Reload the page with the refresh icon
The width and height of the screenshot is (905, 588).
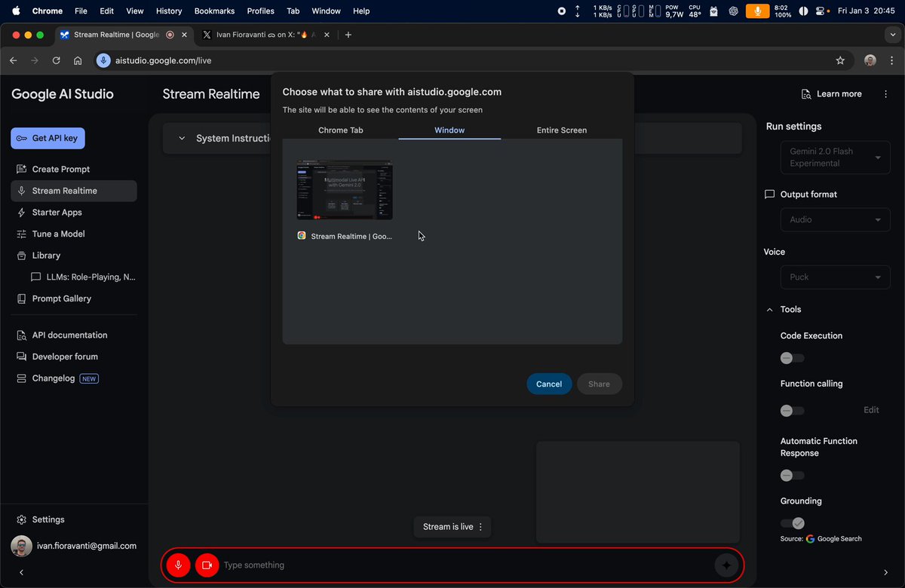[x=57, y=60]
